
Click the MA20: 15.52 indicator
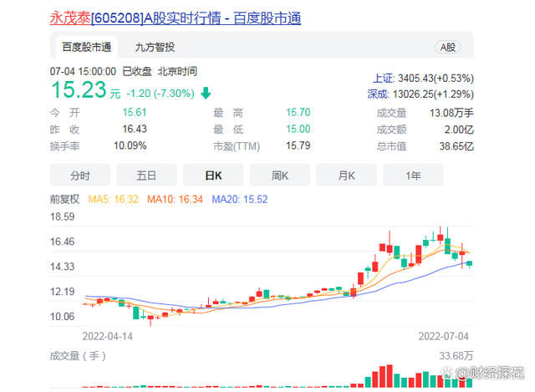[x=240, y=199]
